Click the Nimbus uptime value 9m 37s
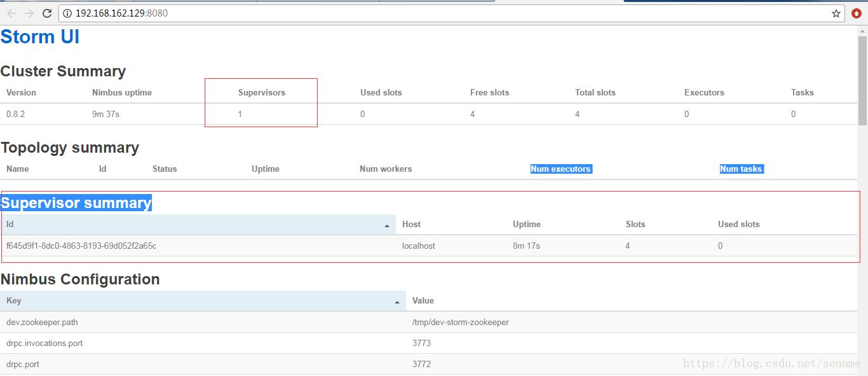This screenshot has width=868, height=376. 106,115
